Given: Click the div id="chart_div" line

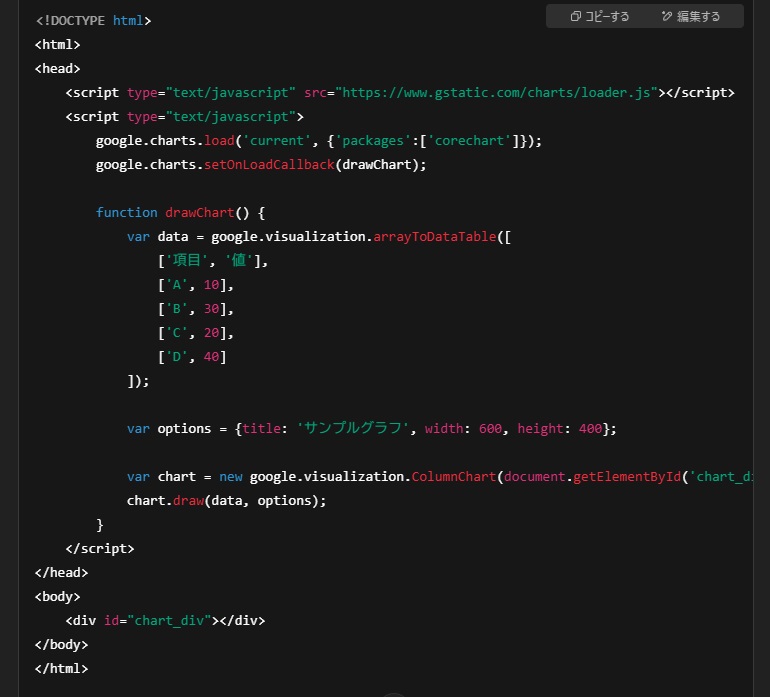Looking at the screenshot, I should (x=165, y=621).
